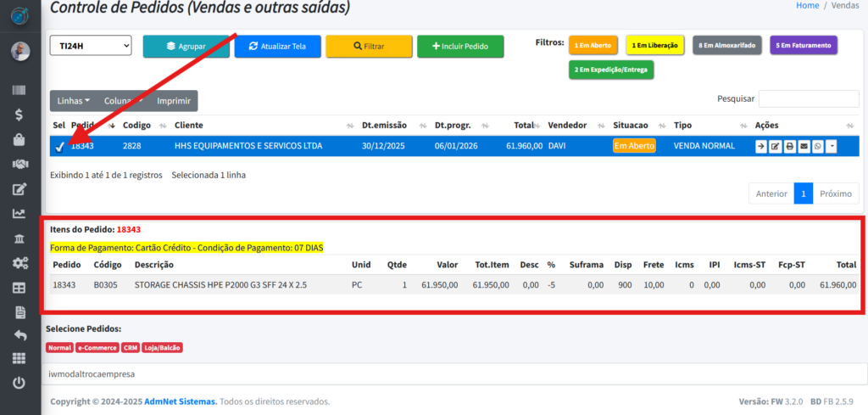Click the Home breadcrumb link
Viewport: 868px width, 415px height.
point(807,5)
